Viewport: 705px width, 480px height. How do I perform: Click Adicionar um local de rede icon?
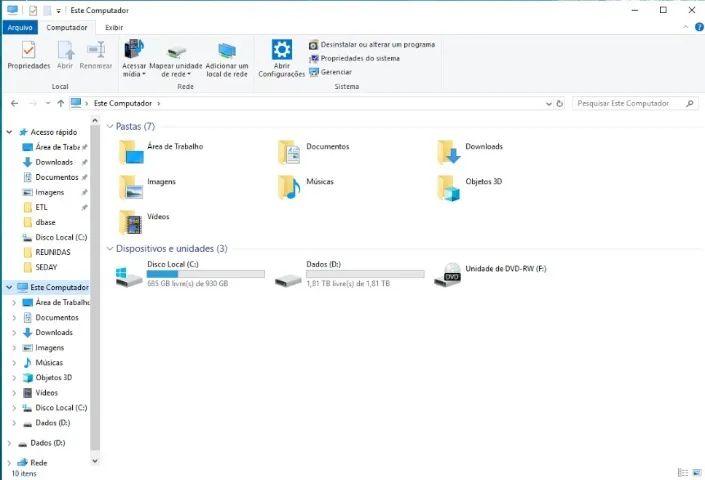tap(227, 51)
